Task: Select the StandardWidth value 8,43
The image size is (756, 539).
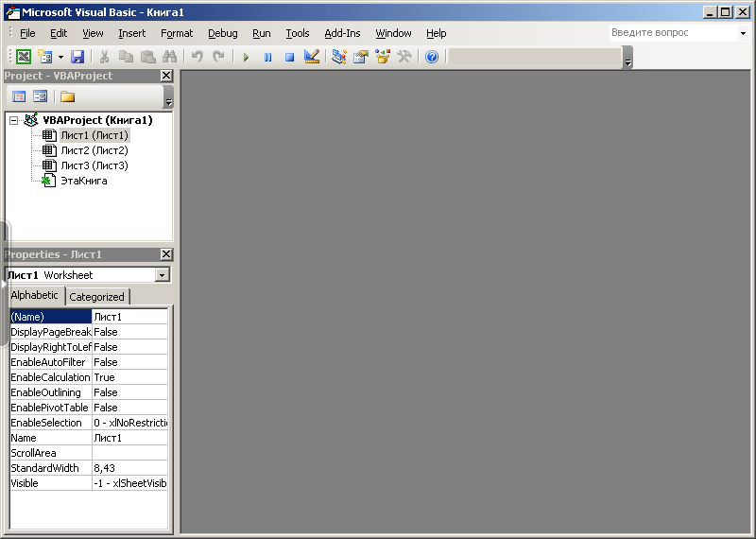Action: [x=130, y=468]
